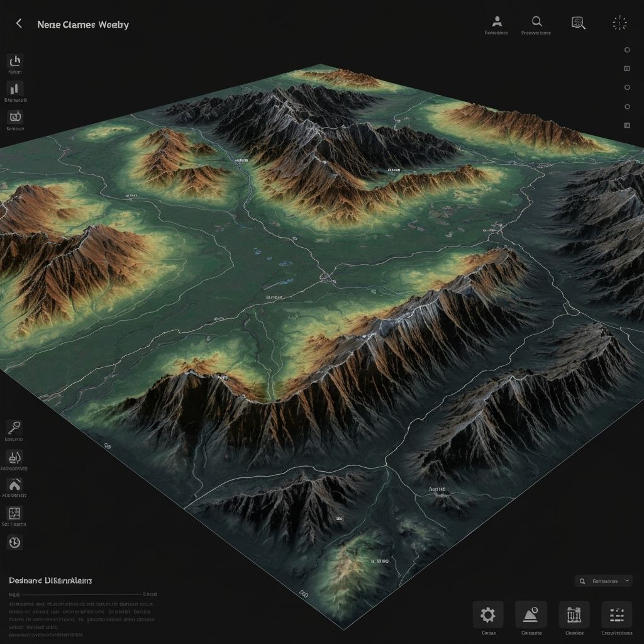644x644 pixels.
Task: Open the user profile icon at top
Action: (x=497, y=22)
